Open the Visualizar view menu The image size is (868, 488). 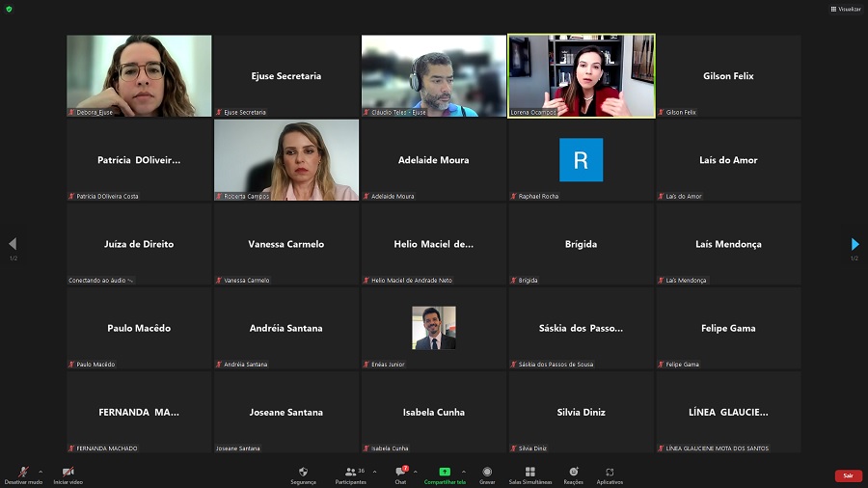click(845, 9)
